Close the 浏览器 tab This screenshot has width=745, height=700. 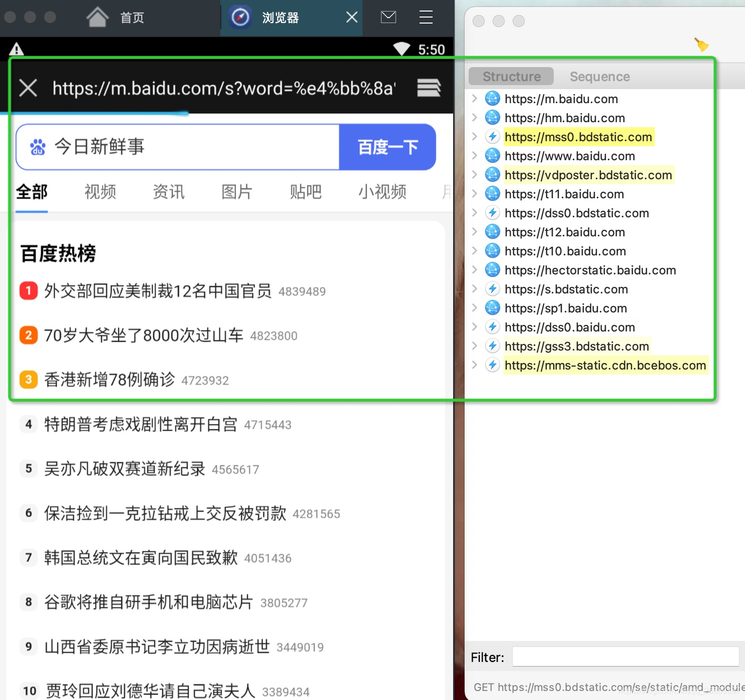[352, 18]
